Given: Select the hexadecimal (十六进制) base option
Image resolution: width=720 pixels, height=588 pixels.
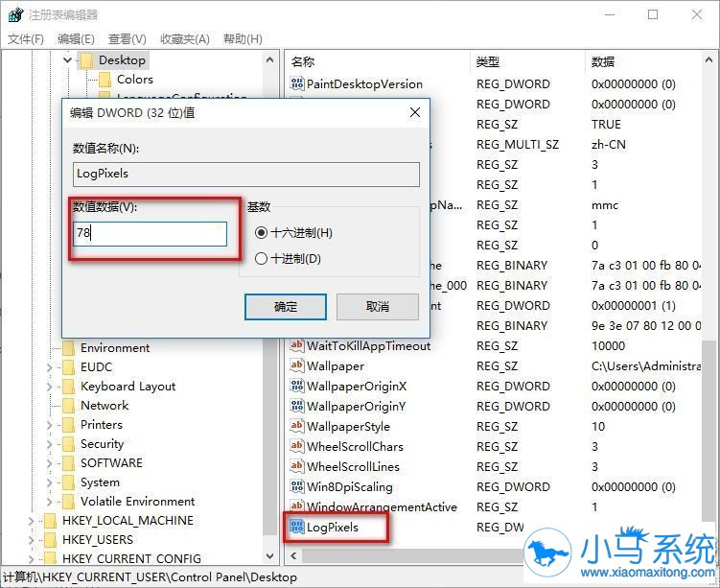Looking at the screenshot, I should click(x=261, y=233).
